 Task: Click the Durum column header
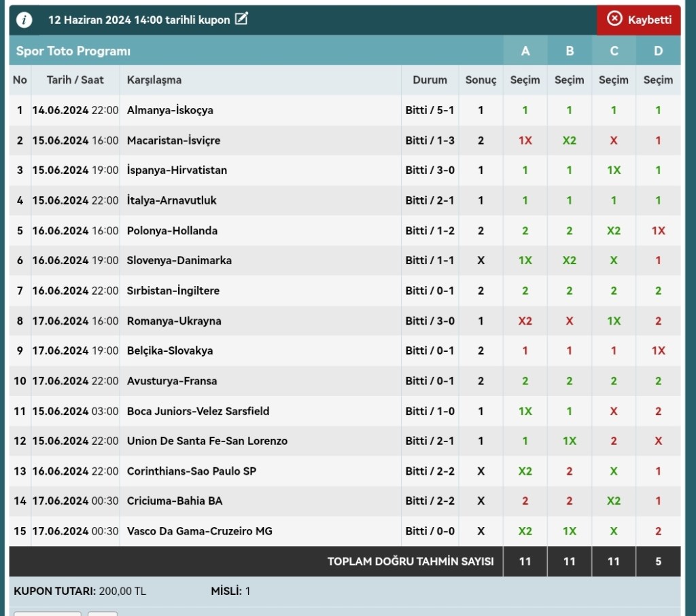pyautogui.click(x=430, y=80)
